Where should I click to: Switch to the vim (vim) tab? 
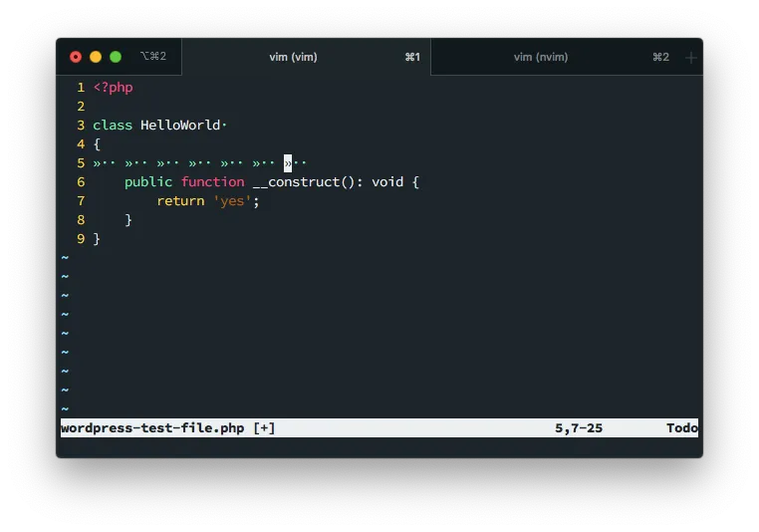[306, 57]
